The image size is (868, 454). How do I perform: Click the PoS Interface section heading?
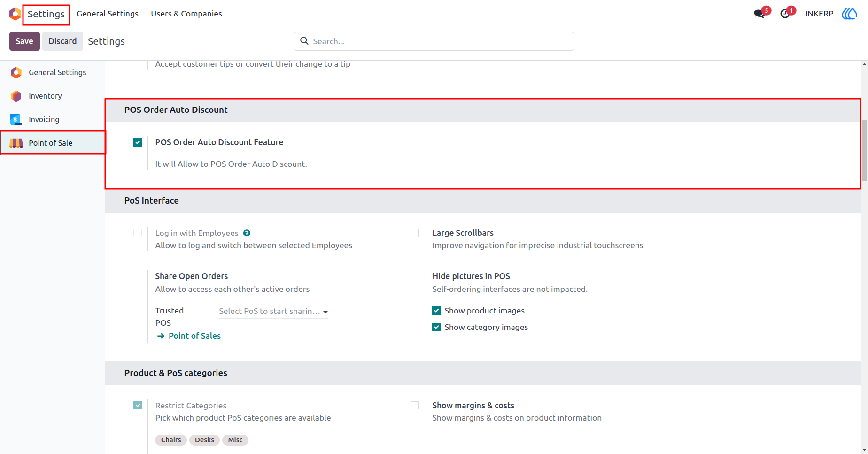click(152, 201)
